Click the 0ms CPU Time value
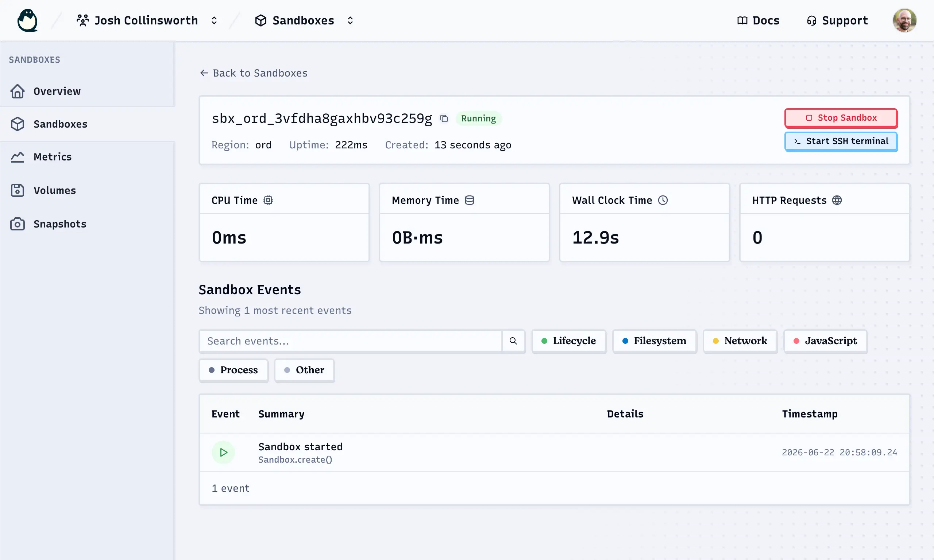The height and width of the screenshot is (560, 934). [229, 237]
